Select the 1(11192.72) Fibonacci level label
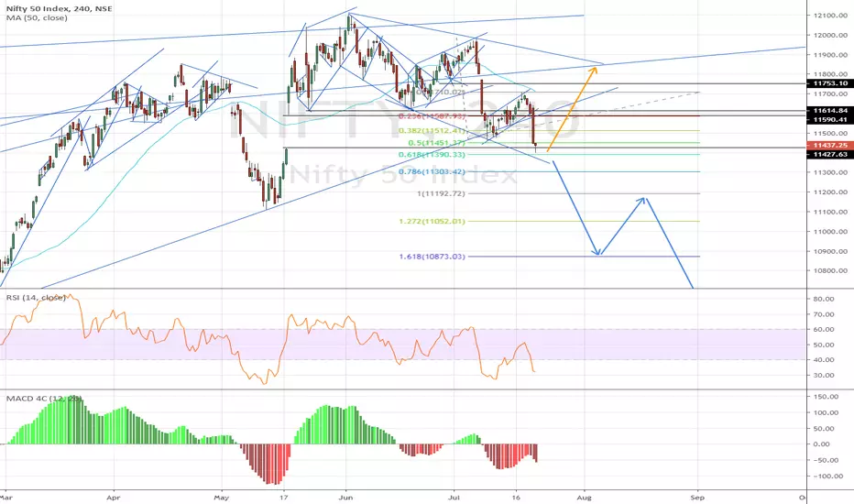 [x=441, y=193]
